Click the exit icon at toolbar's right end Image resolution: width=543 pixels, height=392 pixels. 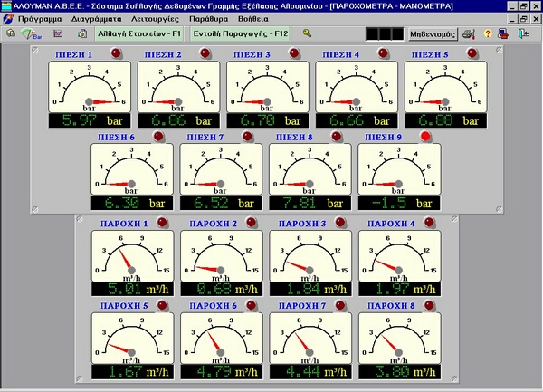click(526, 33)
